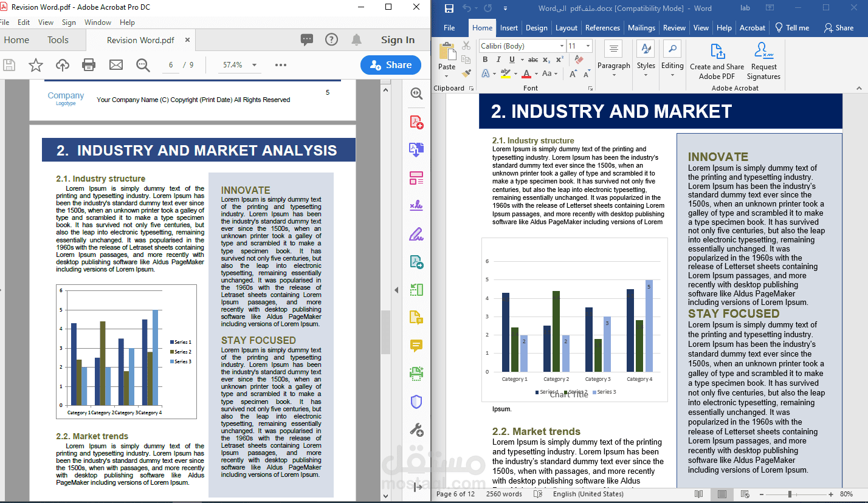Switch to the Insert ribbon tab

(x=509, y=28)
